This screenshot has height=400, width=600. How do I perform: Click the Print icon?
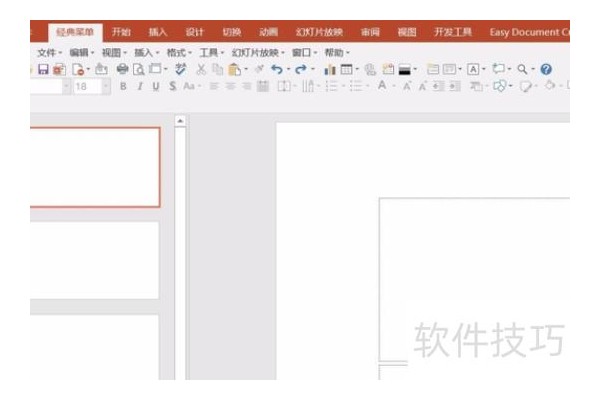[122, 69]
